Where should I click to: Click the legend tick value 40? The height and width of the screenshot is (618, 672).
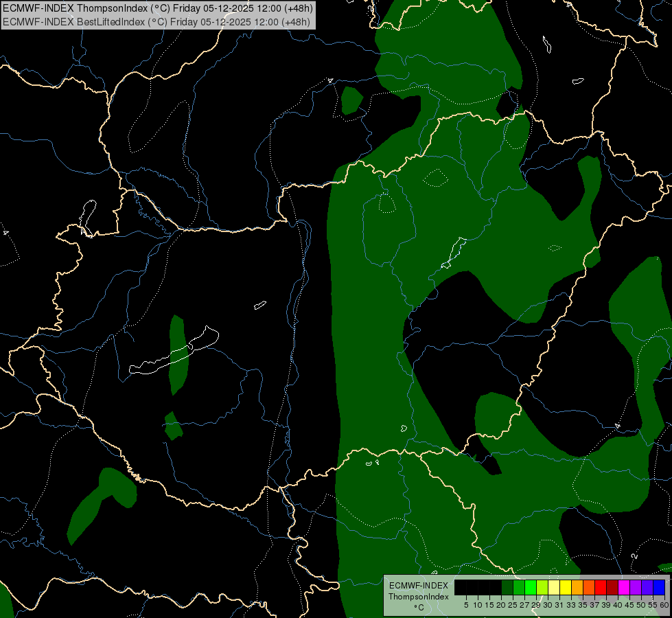(618, 605)
